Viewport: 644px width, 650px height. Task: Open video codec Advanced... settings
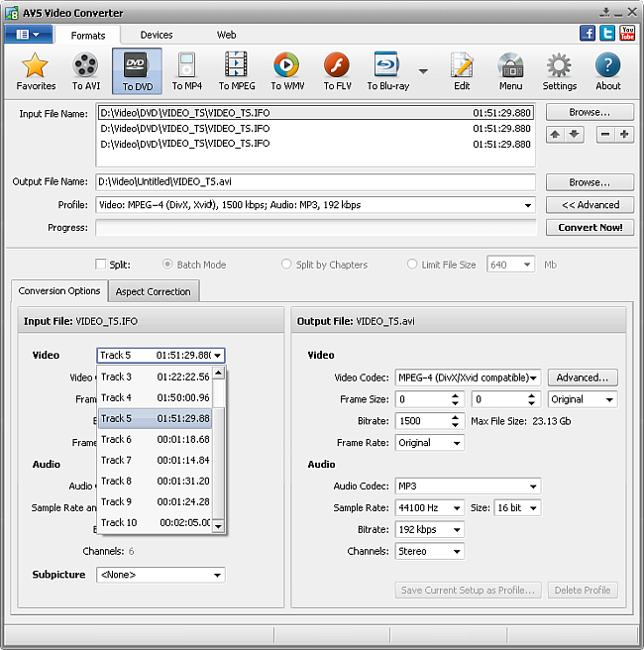pyautogui.click(x=583, y=378)
